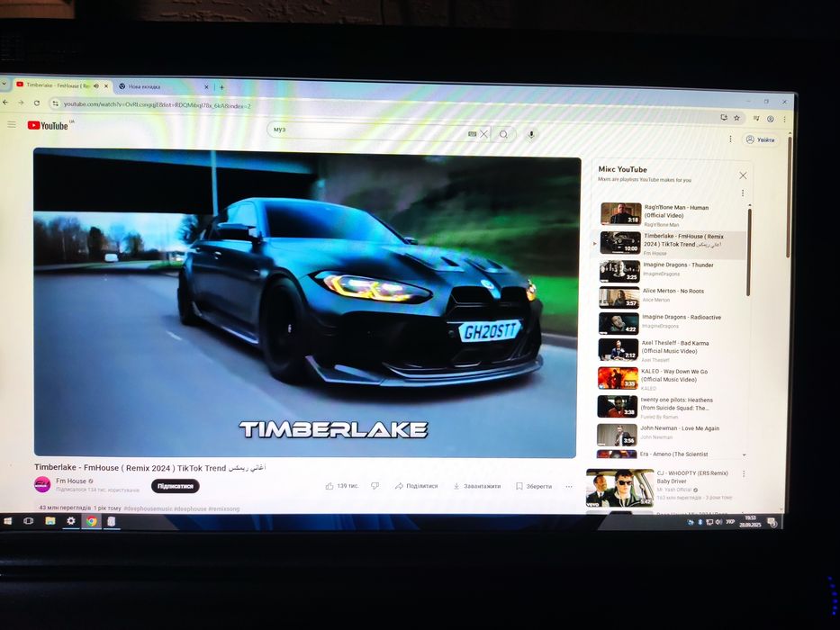Viewport: 840px width, 630px height.
Task: Like the video (139 тис.)
Action: [x=342, y=486]
